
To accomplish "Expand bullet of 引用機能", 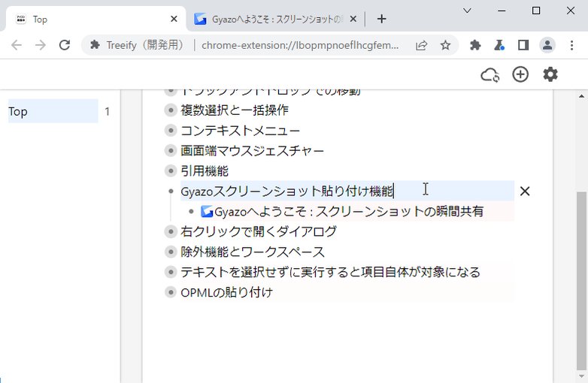I will click(171, 170).
